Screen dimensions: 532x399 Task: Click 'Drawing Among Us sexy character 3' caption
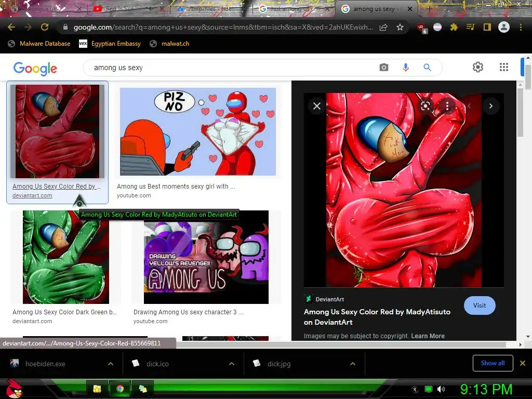coord(188,312)
